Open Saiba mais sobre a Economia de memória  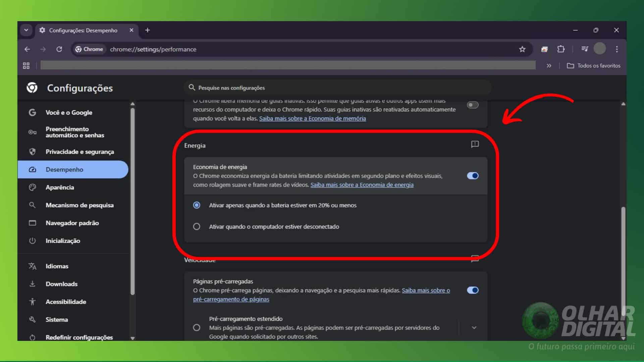tap(312, 118)
